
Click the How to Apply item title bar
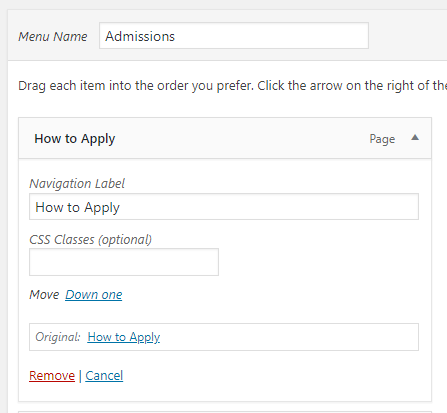(225, 138)
